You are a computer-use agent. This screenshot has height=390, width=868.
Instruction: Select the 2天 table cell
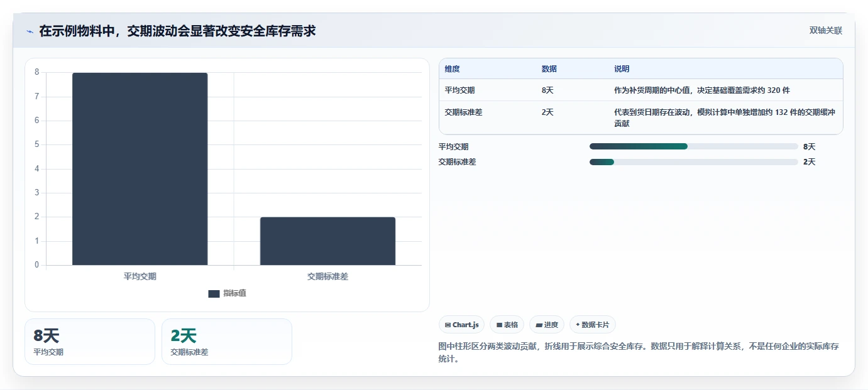547,112
